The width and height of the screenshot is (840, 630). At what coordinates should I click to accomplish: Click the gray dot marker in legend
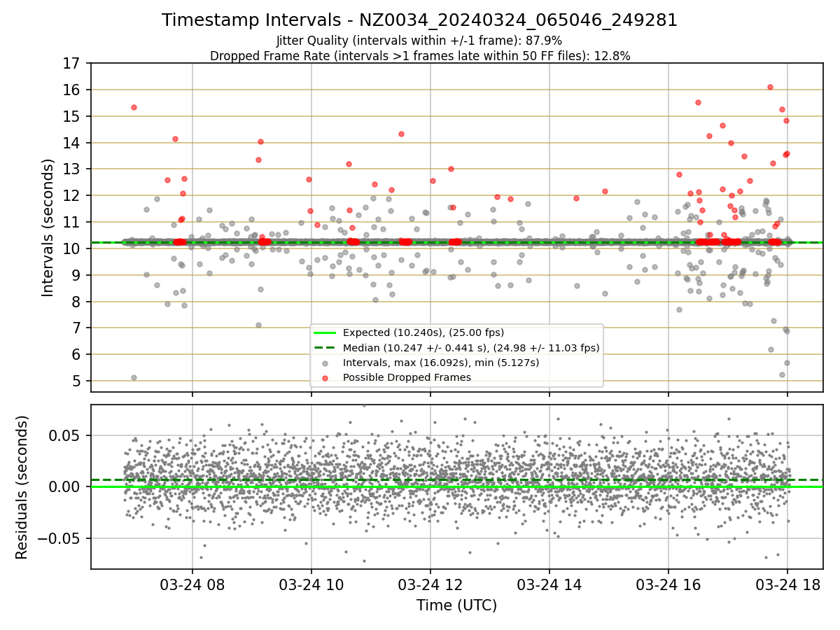tap(325, 363)
